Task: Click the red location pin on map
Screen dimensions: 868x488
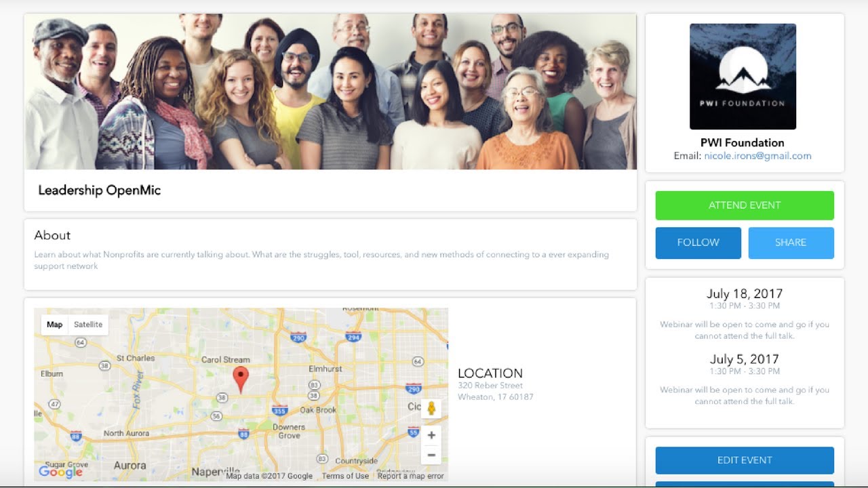Action: [241, 380]
